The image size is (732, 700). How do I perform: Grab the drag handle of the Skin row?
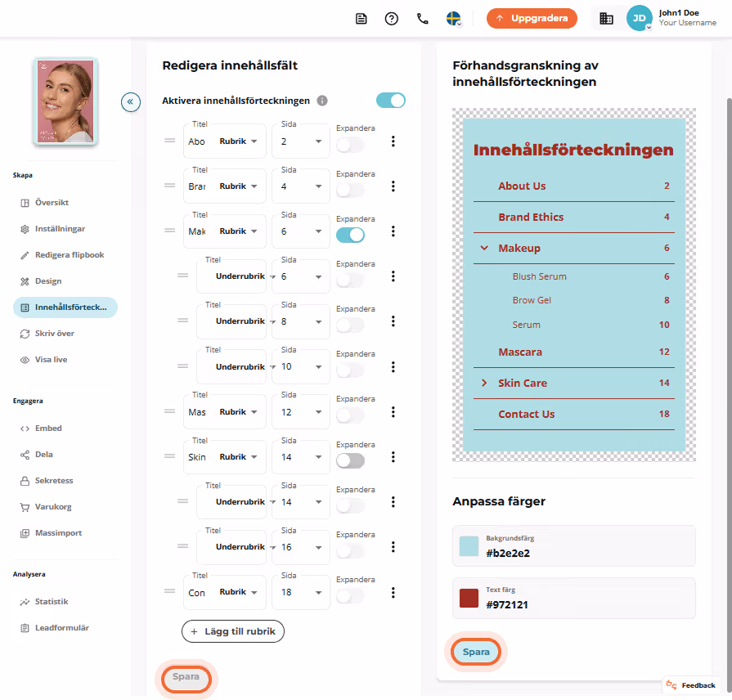169,456
